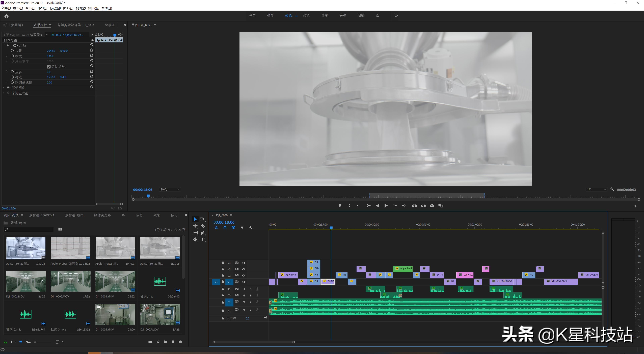Select the Pen tool in timeline toolbox
Screen dimensions: 644x354
tap(203, 233)
